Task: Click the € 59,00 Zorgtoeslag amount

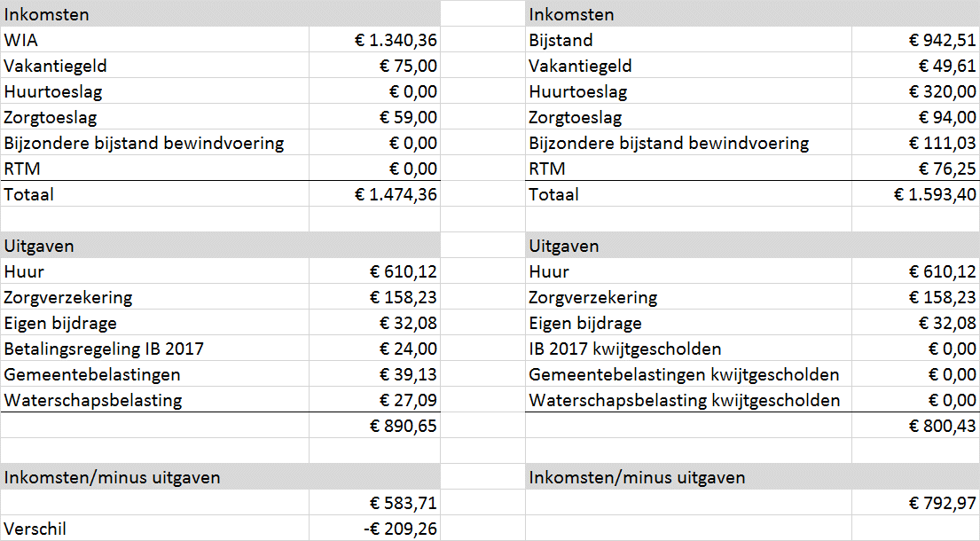Action: pyautogui.click(x=408, y=117)
